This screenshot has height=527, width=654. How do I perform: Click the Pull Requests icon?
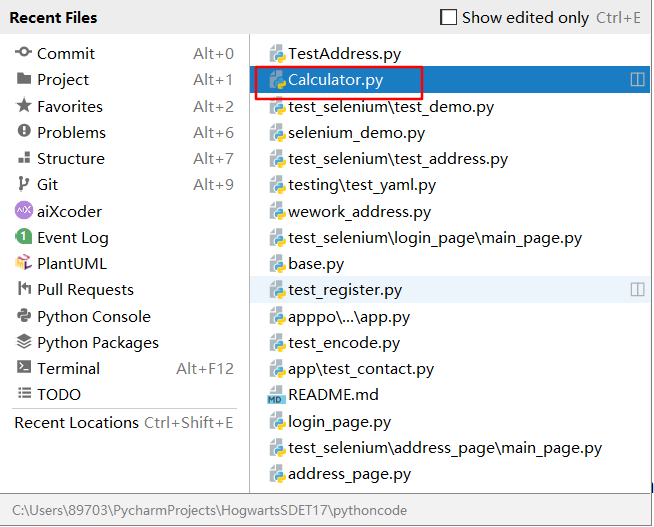[x=24, y=288]
